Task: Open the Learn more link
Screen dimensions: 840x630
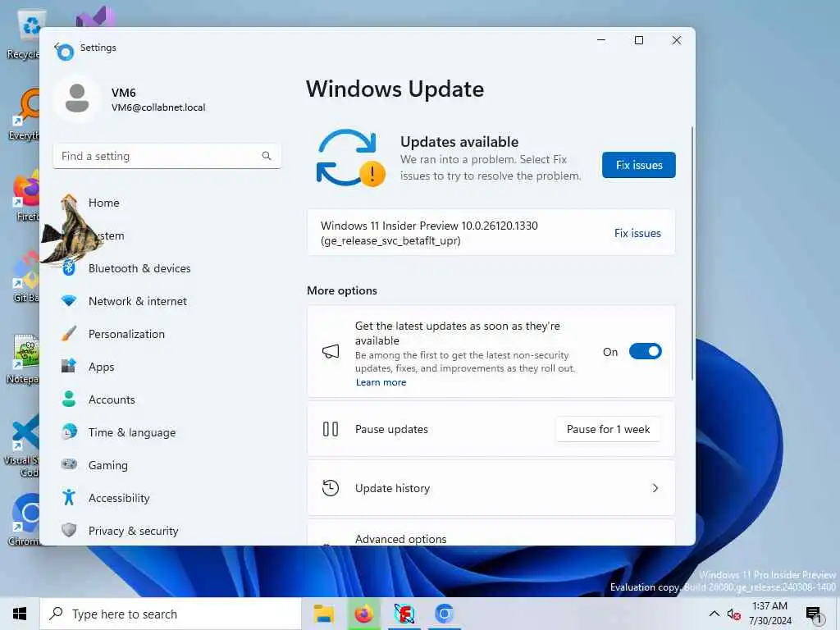Action: (x=381, y=382)
